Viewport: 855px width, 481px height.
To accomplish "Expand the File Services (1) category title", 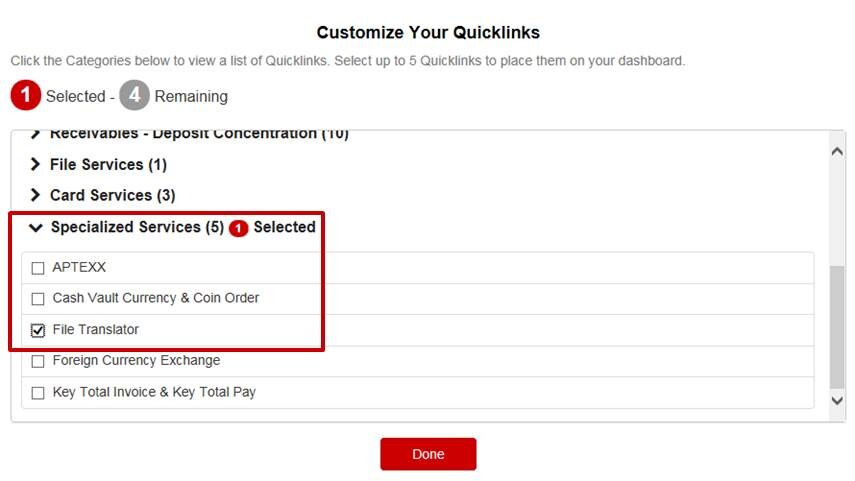I will pos(108,164).
